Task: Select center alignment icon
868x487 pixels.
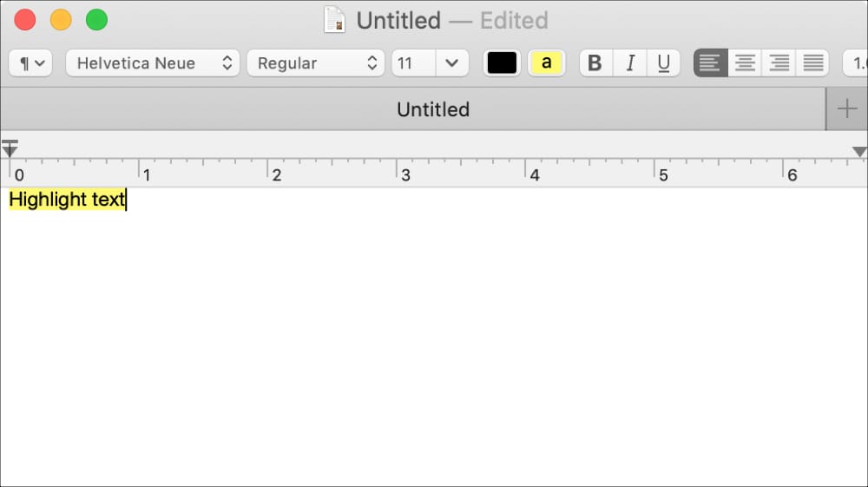Action: [x=745, y=63]
